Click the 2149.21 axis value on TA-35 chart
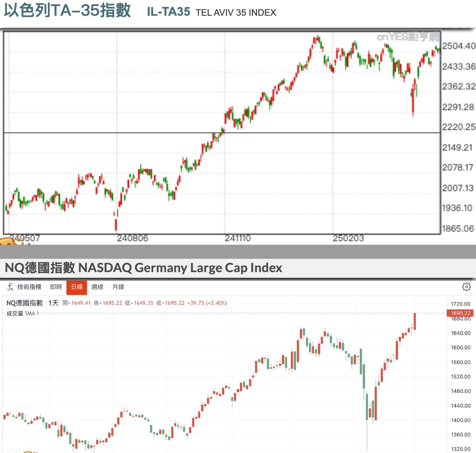This screenshot has height=453, width=476. click(x=457, y=148)
